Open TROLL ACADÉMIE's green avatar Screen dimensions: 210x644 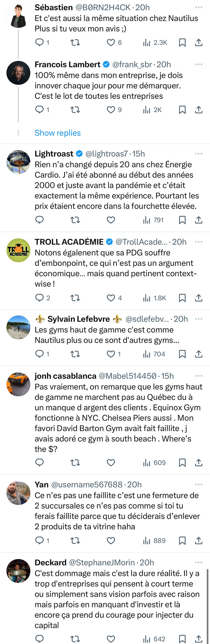[18, 250]
